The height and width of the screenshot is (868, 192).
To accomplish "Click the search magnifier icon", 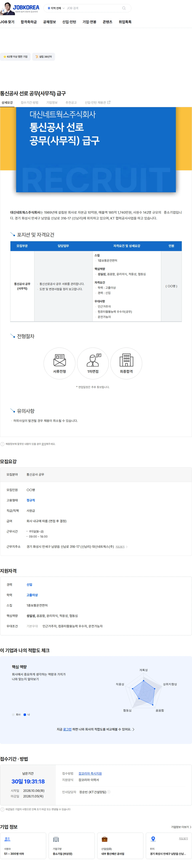I will [124, 8].
